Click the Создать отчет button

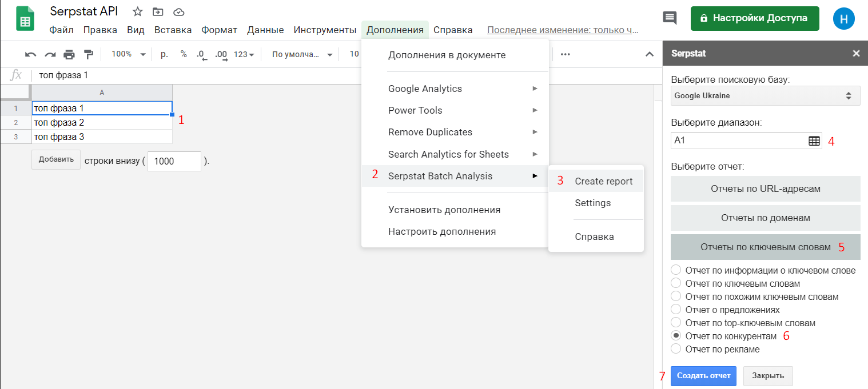[x=703, y=376]
